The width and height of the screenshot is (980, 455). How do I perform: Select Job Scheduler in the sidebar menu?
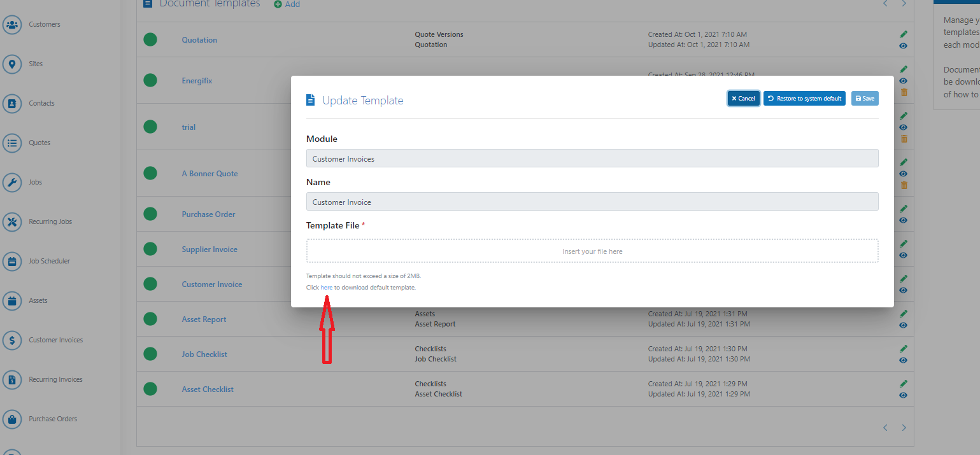point(50,262)
